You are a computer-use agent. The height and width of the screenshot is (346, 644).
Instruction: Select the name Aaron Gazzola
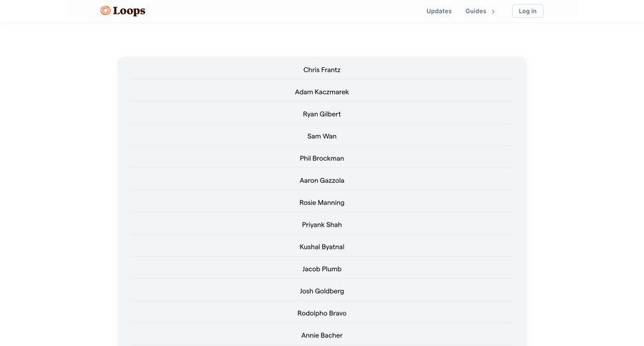(x=321, y=181)
